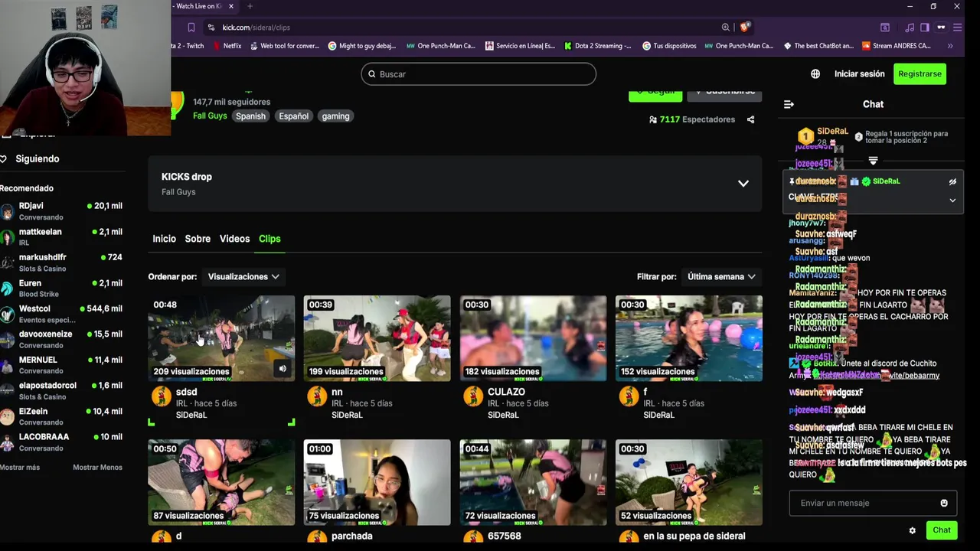This screenshot has height=551, width=980.
Task: Open the clip thumbnail titled f
Action: click(689, 338)
